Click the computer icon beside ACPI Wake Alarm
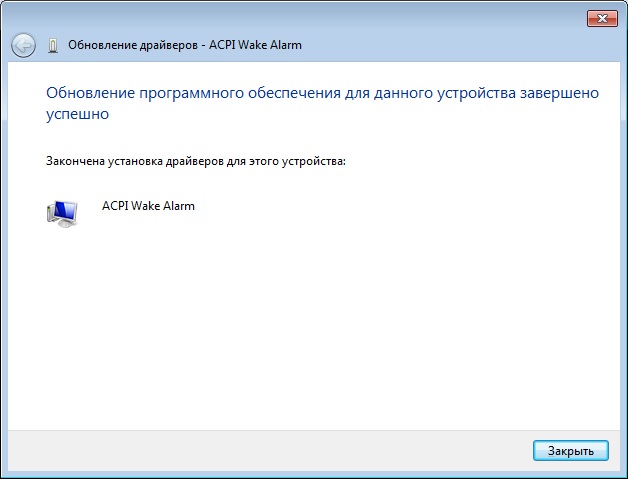Image resolution: width=628 pixels, height=479 pixels. coord(62,213)
